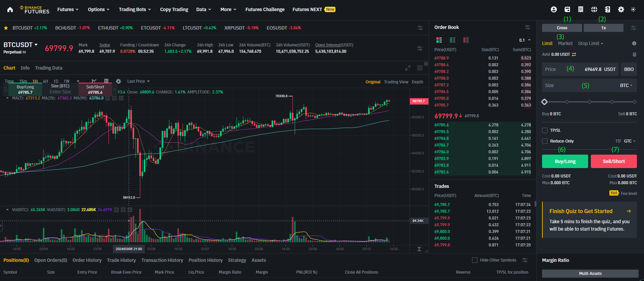Hide the volume indicator with eye icon
Screen dimensions: 644x281
pos(116,210)
